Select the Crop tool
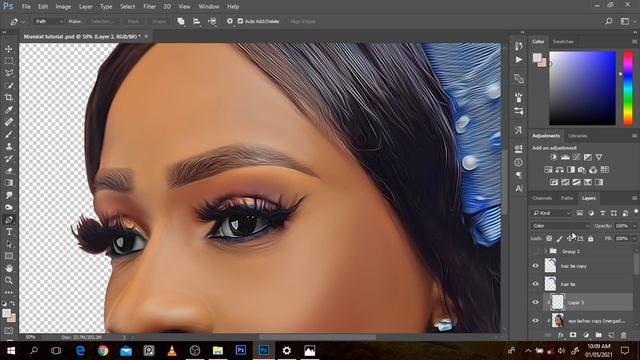640x360 pixels. [9, 98]
